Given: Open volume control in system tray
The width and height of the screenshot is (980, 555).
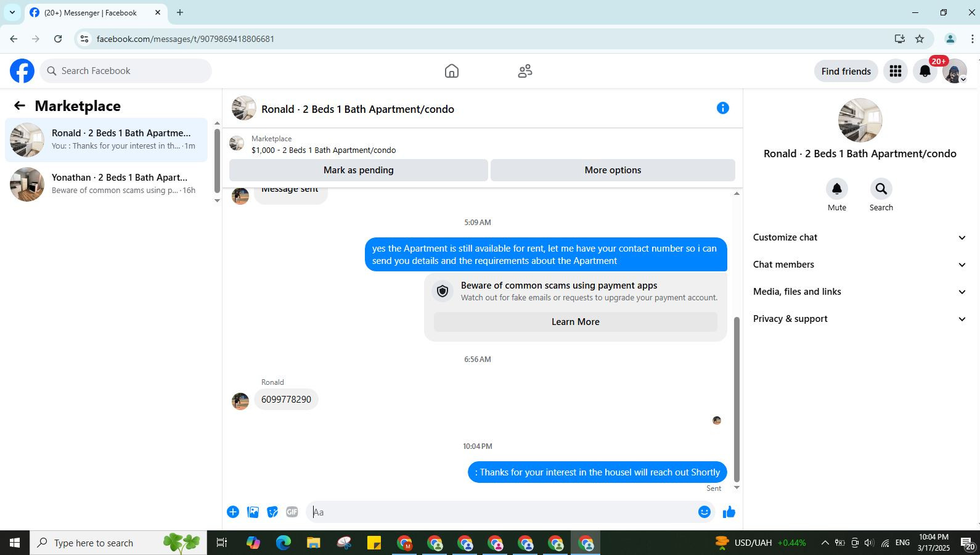Looking at the screenshot, I should (869, 543).
